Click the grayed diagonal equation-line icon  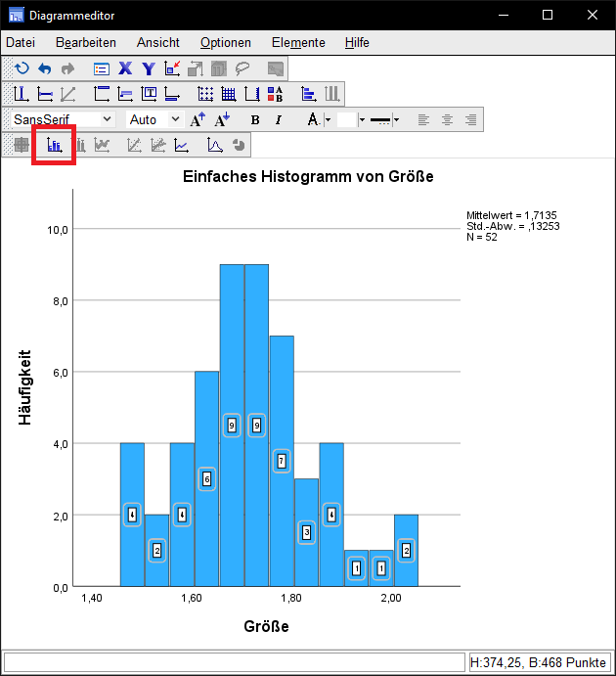tap(68, 94)
